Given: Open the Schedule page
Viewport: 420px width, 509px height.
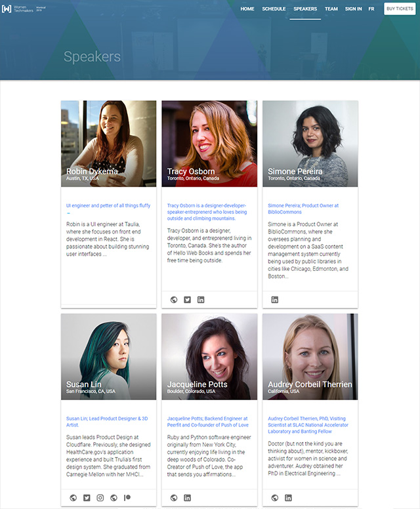Looking at the screenshot, I should [x=274, y=9].
